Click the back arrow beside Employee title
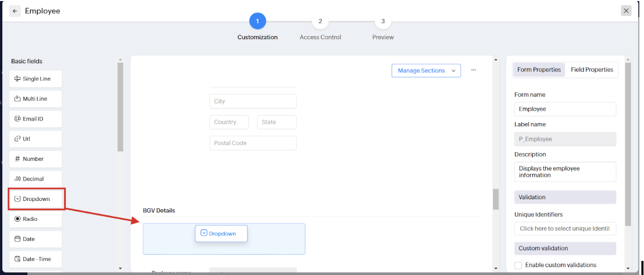644x275 pixels. 15,11
